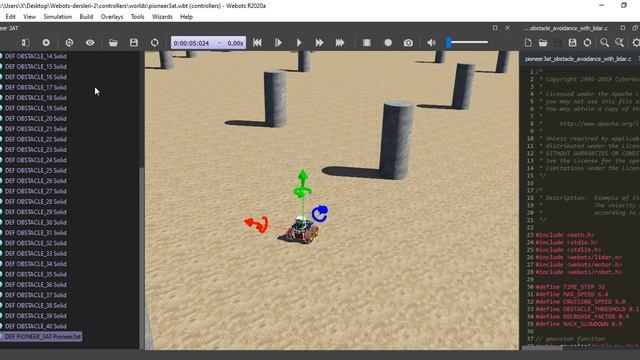Undock the text editor panel
The image size is (640, 360).
point(623,28)
